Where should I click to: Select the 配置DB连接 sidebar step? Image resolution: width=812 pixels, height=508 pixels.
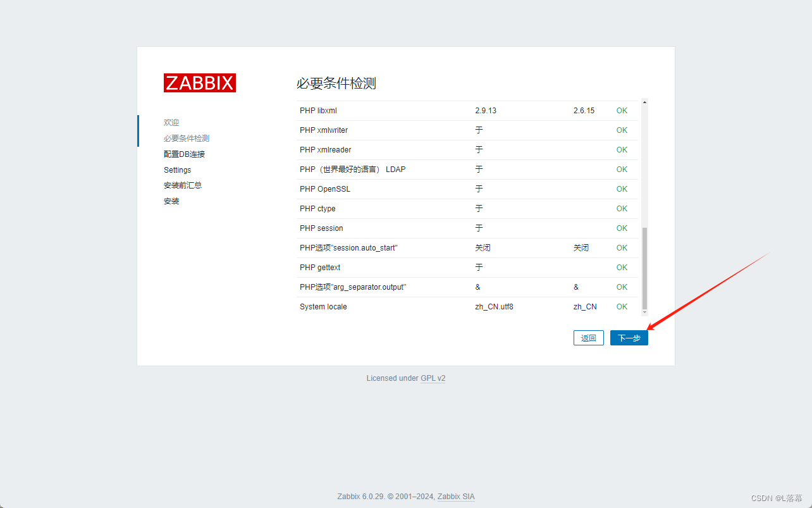pos(184,154)
